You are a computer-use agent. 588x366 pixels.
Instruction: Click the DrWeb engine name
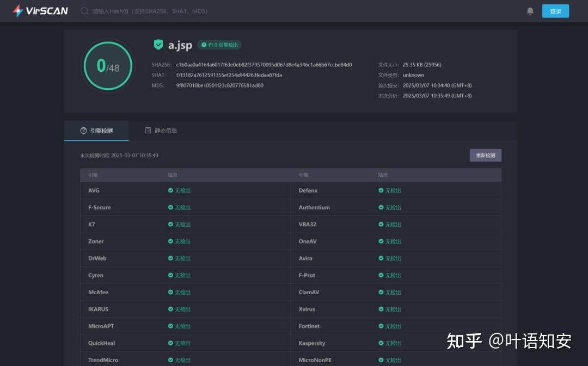coord(97,258)
